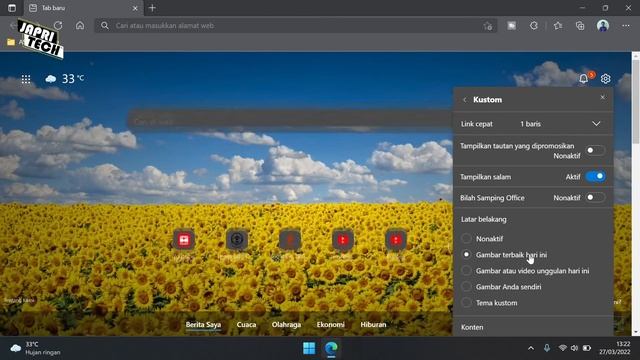640x360 pixels.
Task: Open the taskbar clock and date
Action: 615,348
